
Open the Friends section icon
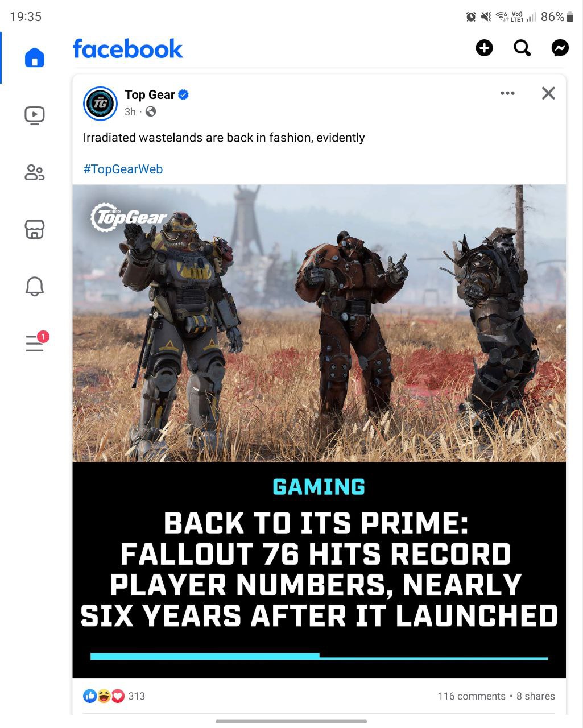35,172
